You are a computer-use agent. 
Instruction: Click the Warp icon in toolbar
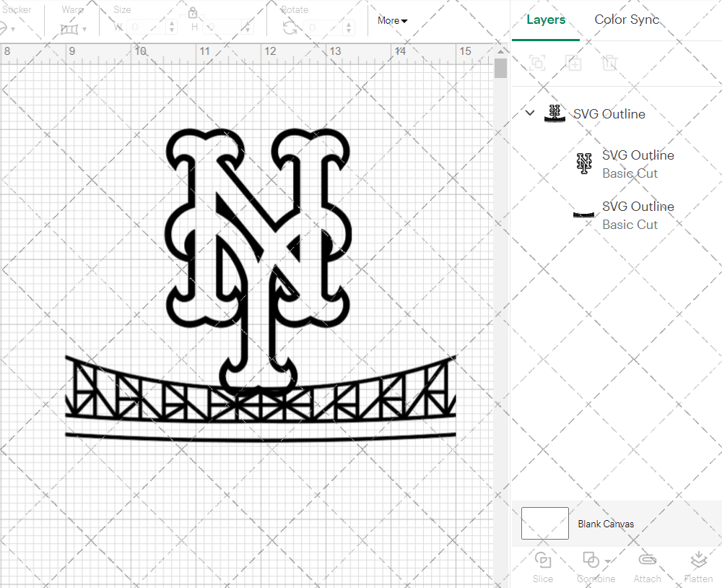[x=69, y=29]
